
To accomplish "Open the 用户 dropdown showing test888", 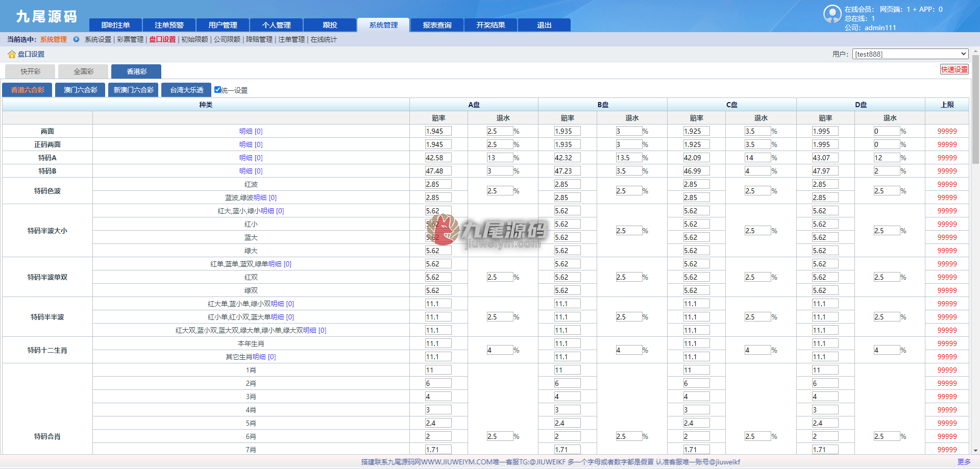I will (x=910, y=54).
